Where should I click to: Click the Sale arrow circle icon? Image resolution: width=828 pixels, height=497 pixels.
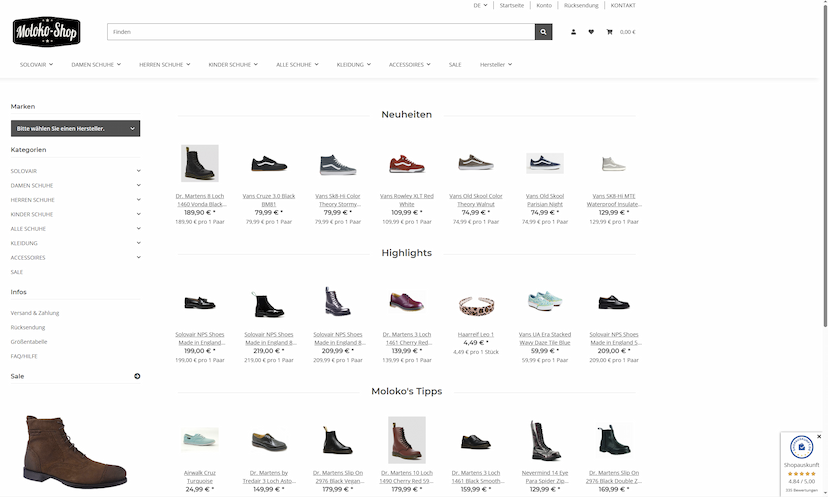click(x=137, y=376)
